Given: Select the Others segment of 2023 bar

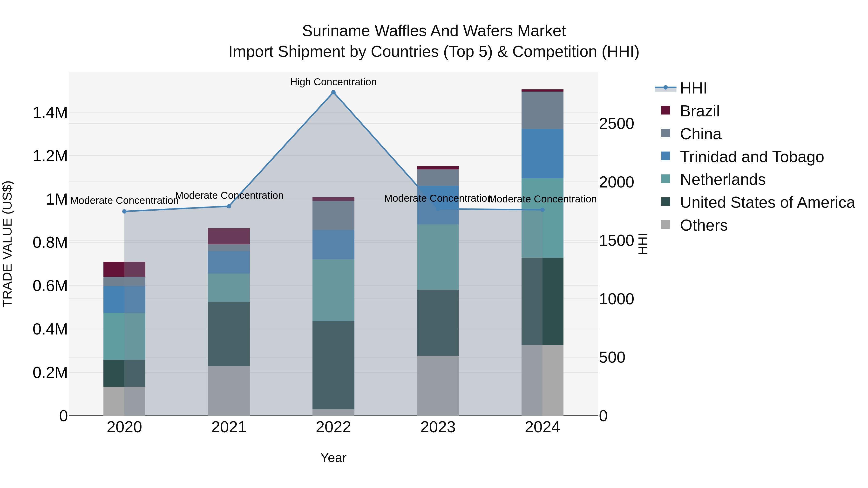Looking at the screenshot, I should (x=438, y=386).
